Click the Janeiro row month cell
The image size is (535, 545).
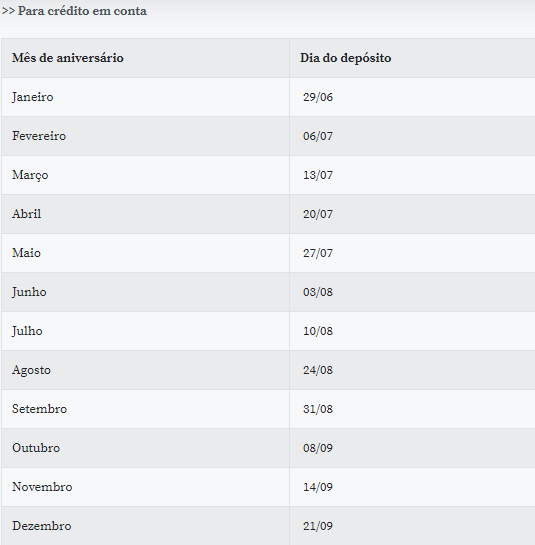click(145, 97)
